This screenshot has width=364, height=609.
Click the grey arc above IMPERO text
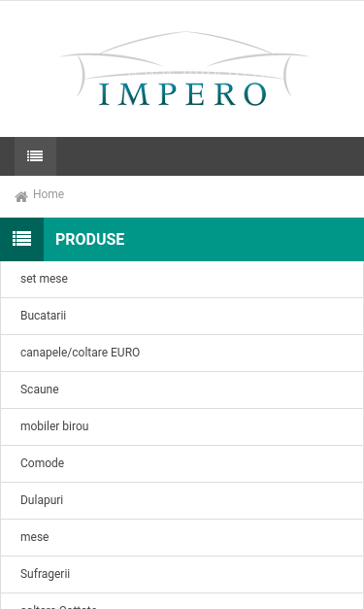[x=185, y=41]
